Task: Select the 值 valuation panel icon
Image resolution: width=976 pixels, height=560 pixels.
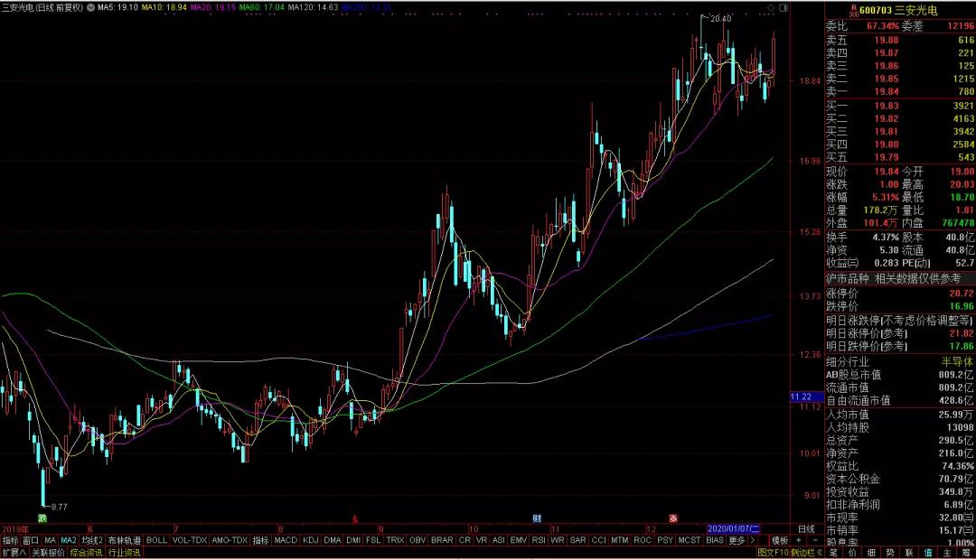Action: [x=928, y=552]
